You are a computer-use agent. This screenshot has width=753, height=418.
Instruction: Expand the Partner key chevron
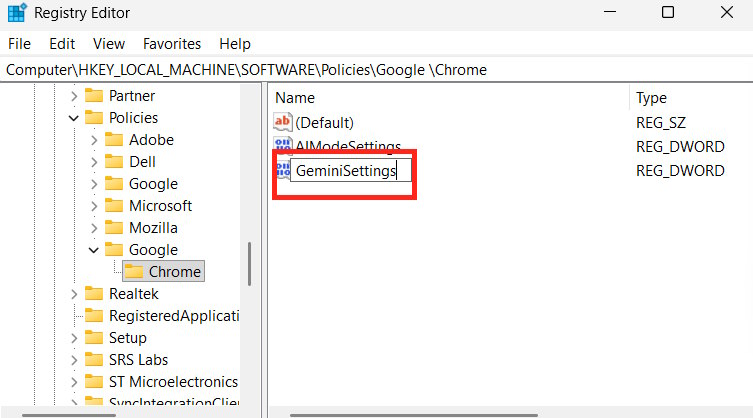74,96
